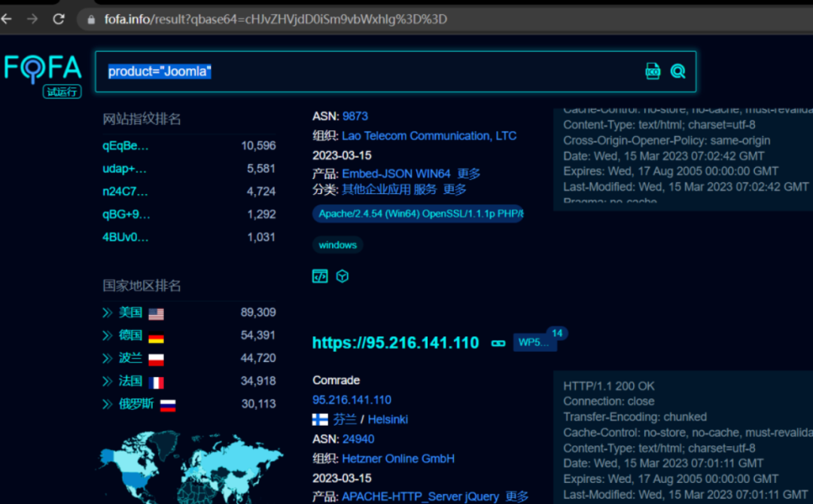Screen dimensions: 813x504
Task: Open Hetzner Online GmbH organization
Action: (x=398, y=459)
